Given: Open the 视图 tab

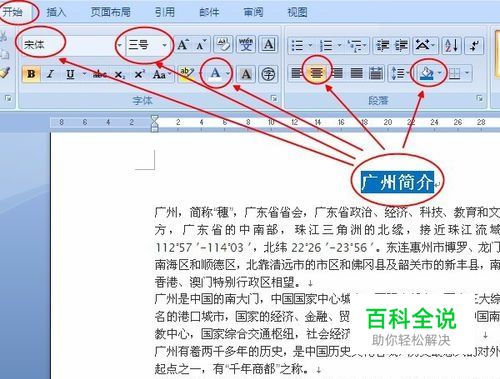Looking at the screenshot, I should click(x=297, y=12).
